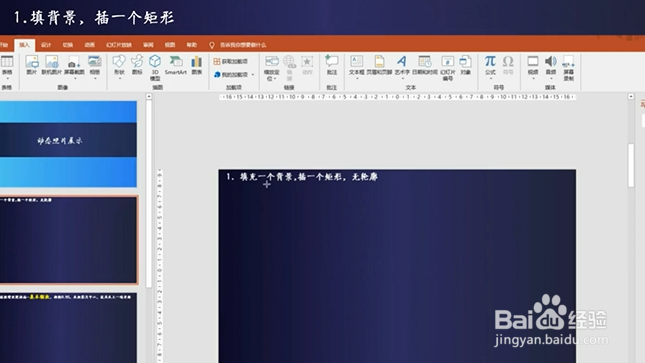The image size is (645, 363).
Task: Click the lightbulb tell-me icon
Action: 212,45
